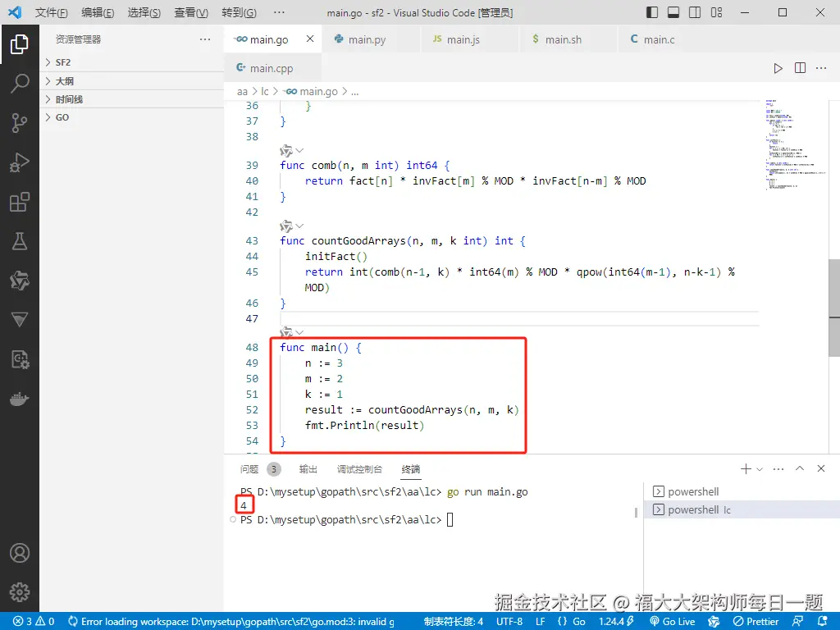Customize layout from title bar
The image size is (840, 630).
[x=716, y=12]
